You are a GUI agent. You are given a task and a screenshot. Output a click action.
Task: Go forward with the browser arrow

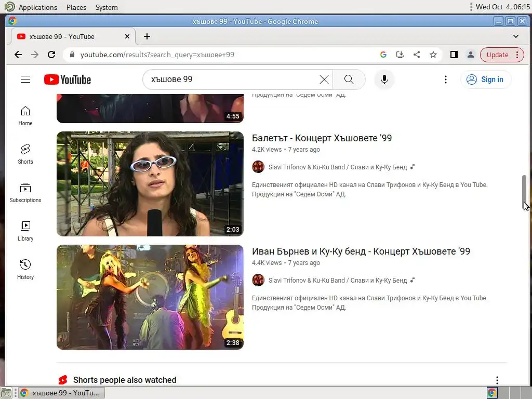(35, 55)
